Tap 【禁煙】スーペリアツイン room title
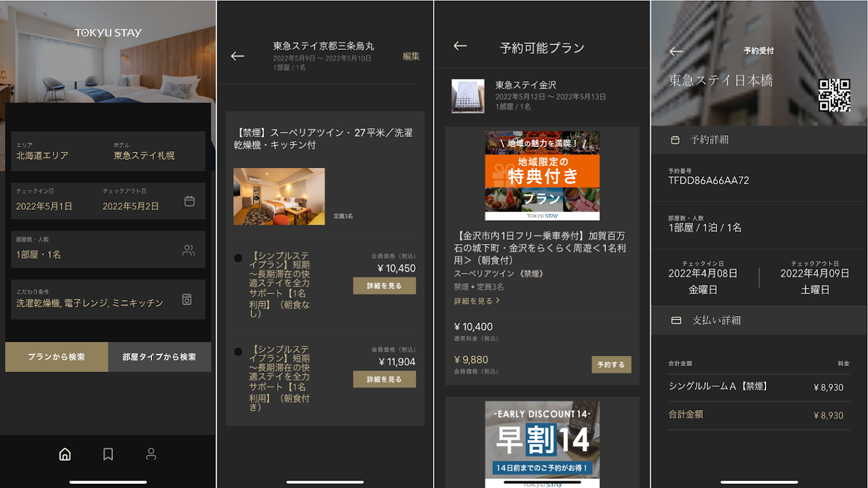 (x=323, y=139)
